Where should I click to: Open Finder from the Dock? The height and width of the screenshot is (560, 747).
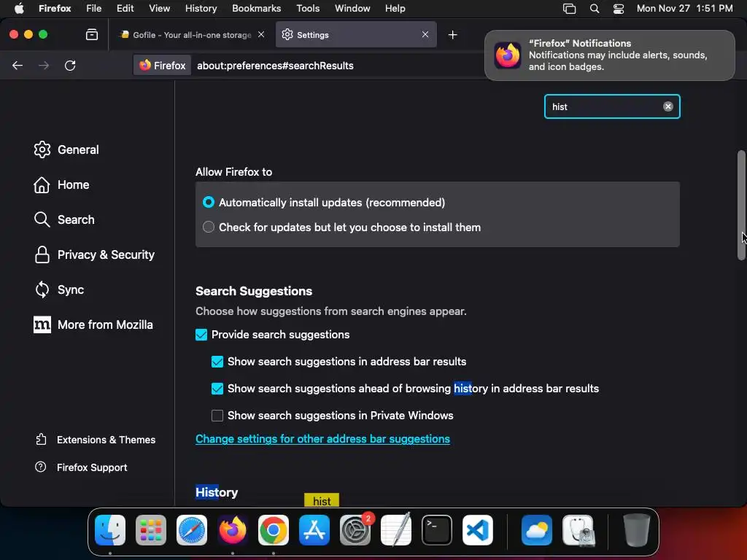[x=110, y=530]
